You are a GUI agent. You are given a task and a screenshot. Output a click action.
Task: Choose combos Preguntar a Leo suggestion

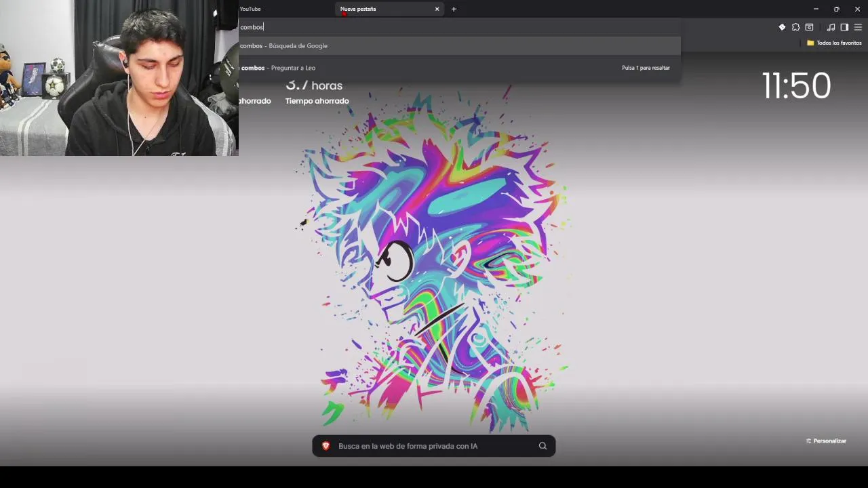coord(458,68)
